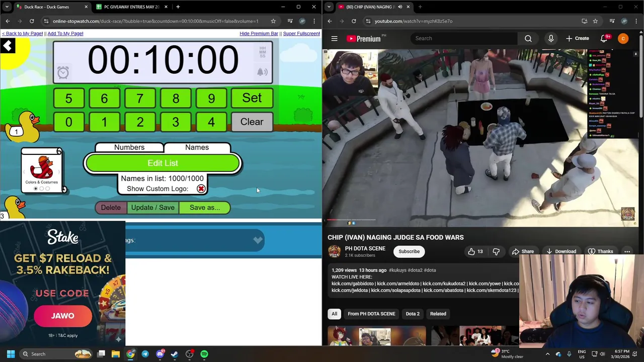Switch to the Numbers tab
The width and height of the screenshot is (644, 362).
129,147
